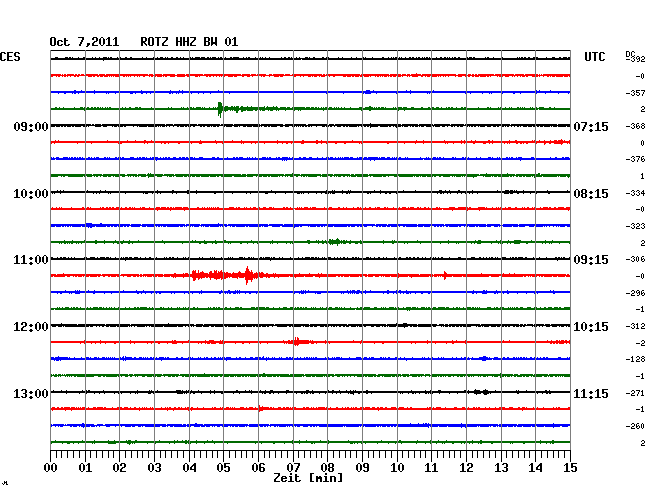Screen dimensions: 650x494
Task: Click the '14' minute axis tick label
Action: [x=535, y=467]
